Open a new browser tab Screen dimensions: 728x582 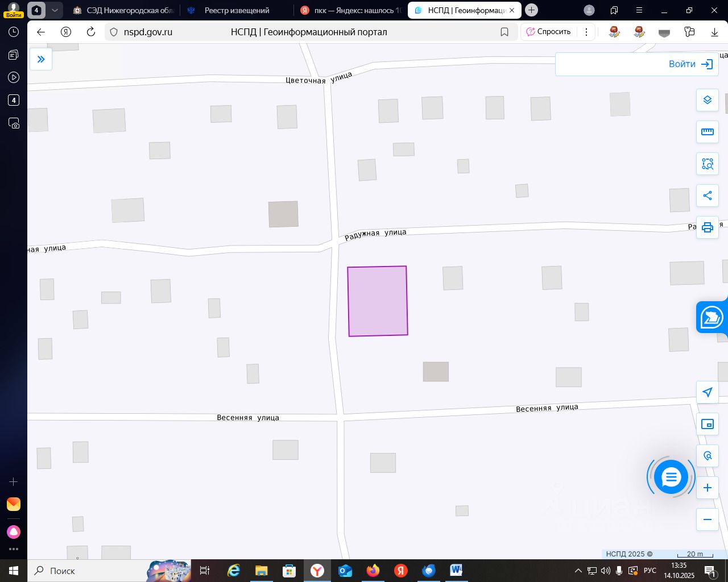531,10
